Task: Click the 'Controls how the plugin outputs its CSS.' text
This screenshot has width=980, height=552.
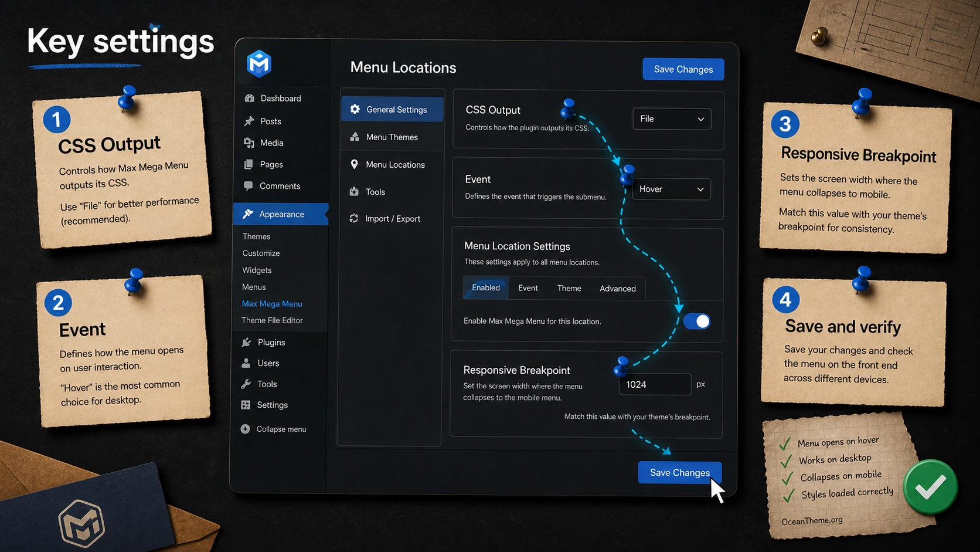Action: coord(527,127)
